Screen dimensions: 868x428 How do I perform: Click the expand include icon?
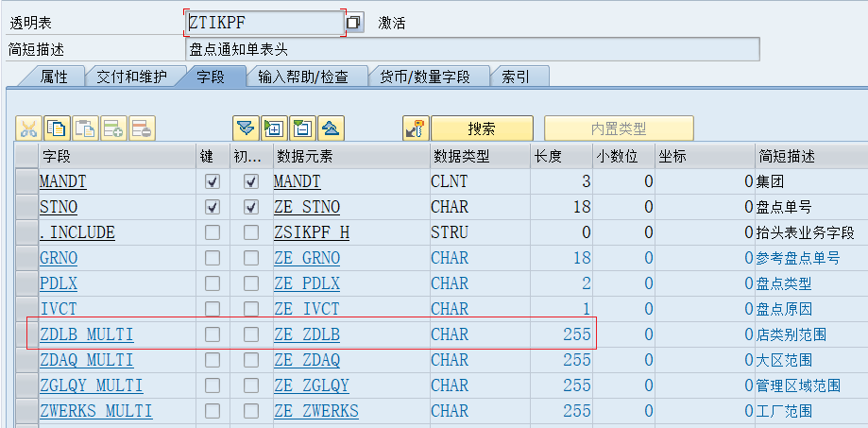(x=274, y=128)
